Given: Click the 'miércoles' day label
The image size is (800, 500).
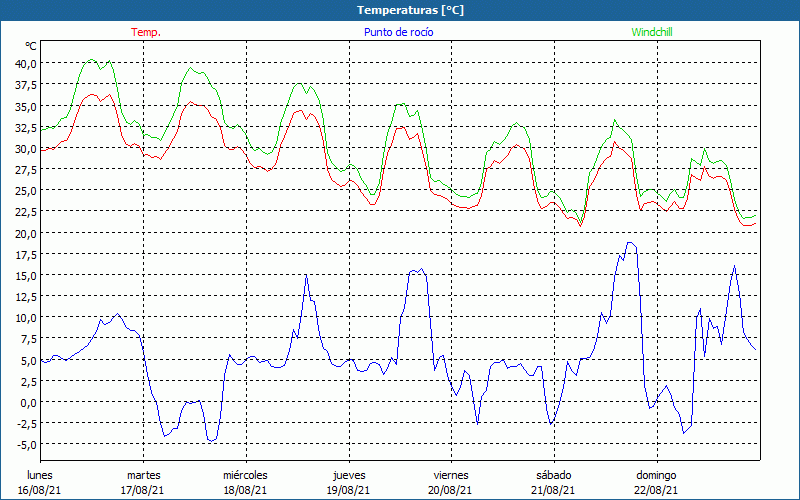Looking at the screenshot, I should (x=245, y=475).
